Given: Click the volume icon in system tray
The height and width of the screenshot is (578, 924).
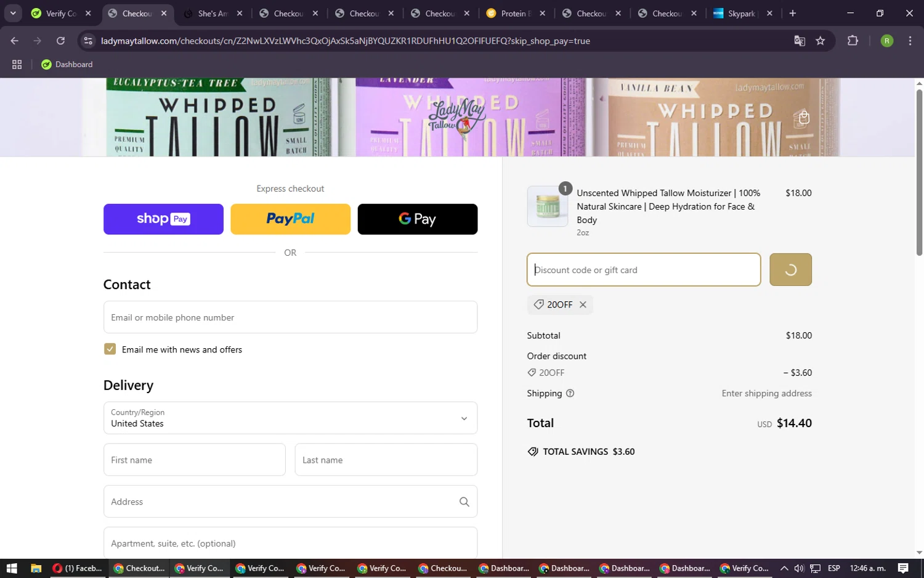Looking at the screenshot, I should (799, 568).
